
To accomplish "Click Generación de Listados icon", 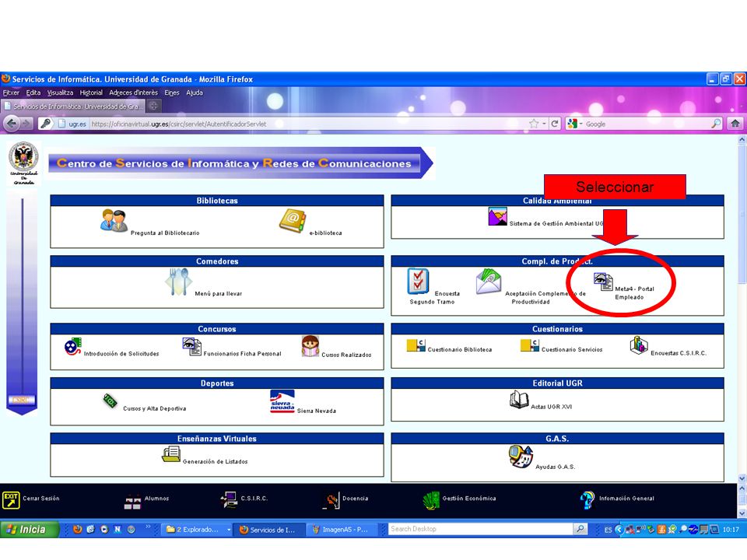I will click(171, 454).
